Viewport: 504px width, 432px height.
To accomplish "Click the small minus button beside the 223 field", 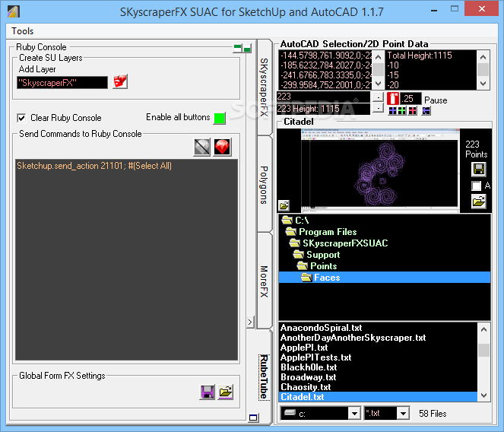I will click(379, 97).
